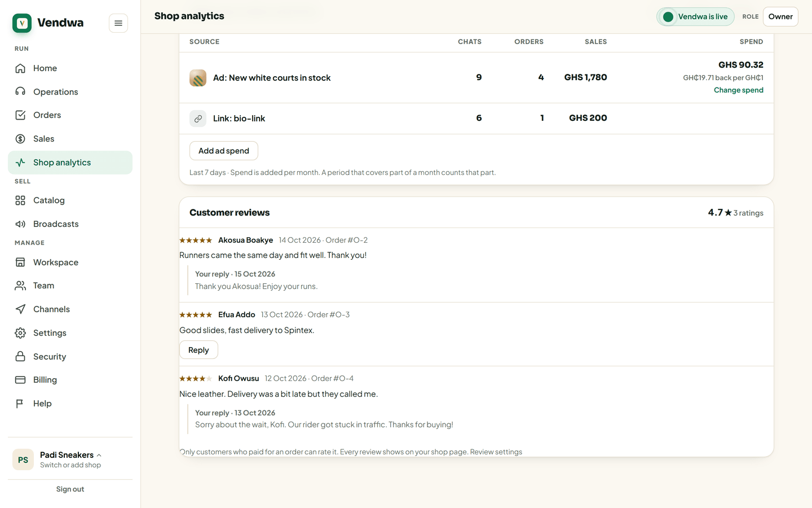812x508 pixels.
Task: Open Operations via its headset icon
Action: (x=20, y=92)
